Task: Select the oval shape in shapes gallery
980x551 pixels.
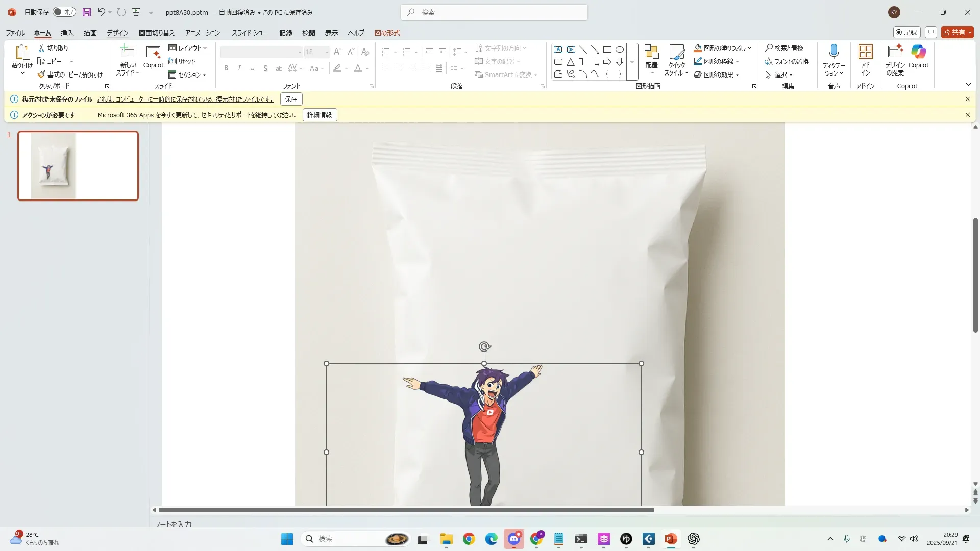Action: [x=619, y=49]
